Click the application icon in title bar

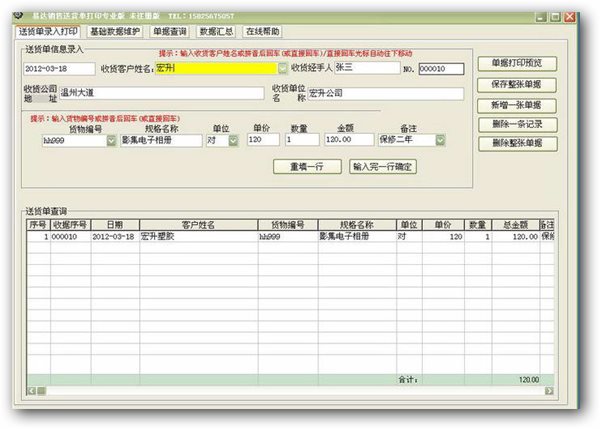(x=18, y=16)
